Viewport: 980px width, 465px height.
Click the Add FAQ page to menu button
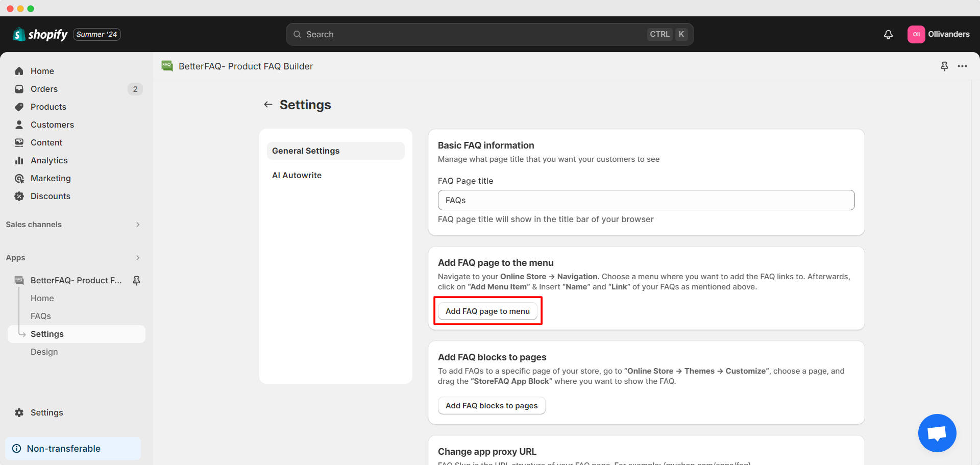(x=487, y=311)
